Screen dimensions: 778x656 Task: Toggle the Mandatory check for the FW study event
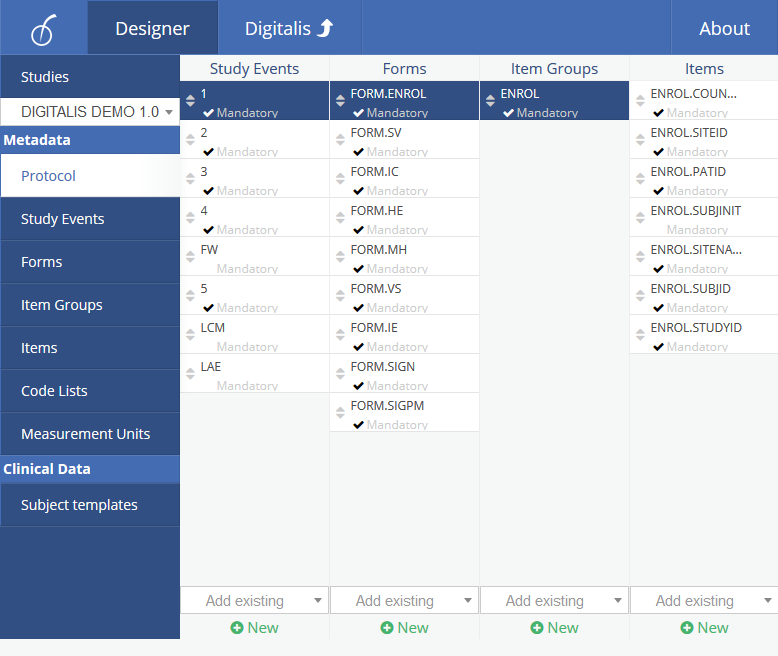tap(209, 269)
